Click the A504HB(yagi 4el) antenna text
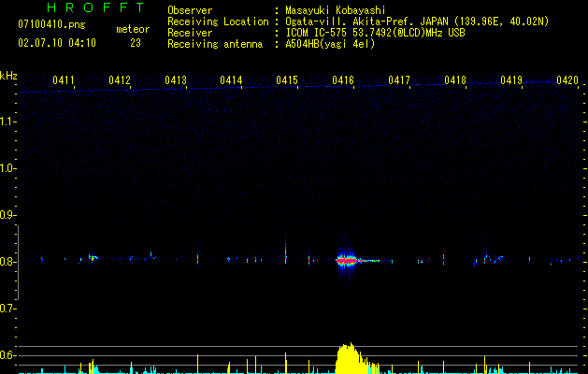Viewport: 588px width, 374px height. coord(330,44)
